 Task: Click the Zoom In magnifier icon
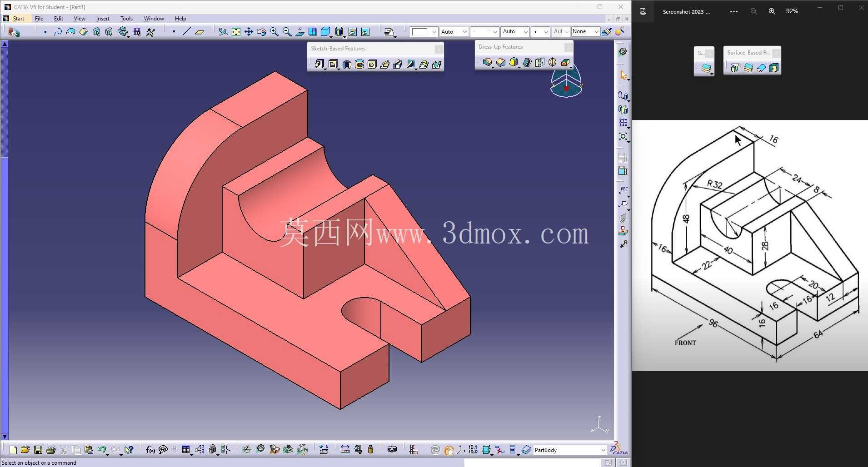click(274, 32)
